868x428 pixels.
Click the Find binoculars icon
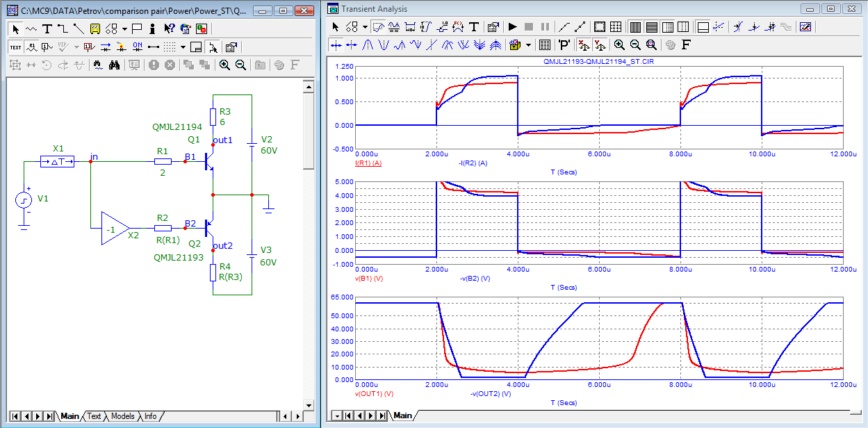pyautogui.click(x=115, y=65)
